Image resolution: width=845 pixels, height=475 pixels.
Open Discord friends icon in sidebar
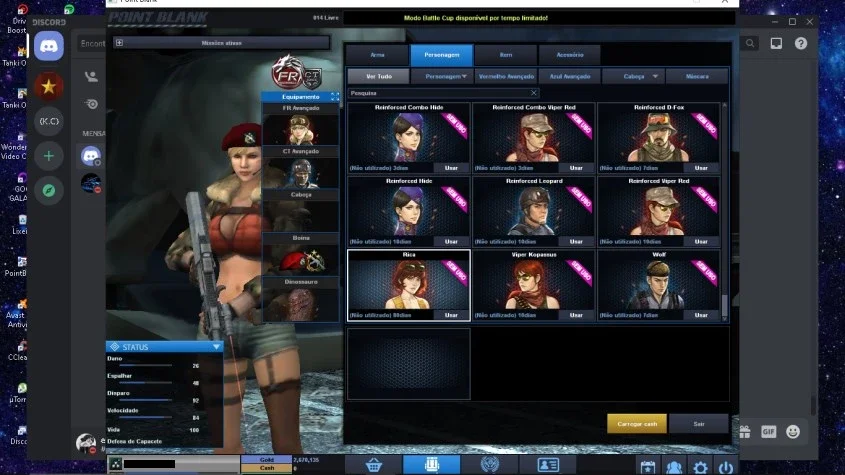tap(91, 77)
